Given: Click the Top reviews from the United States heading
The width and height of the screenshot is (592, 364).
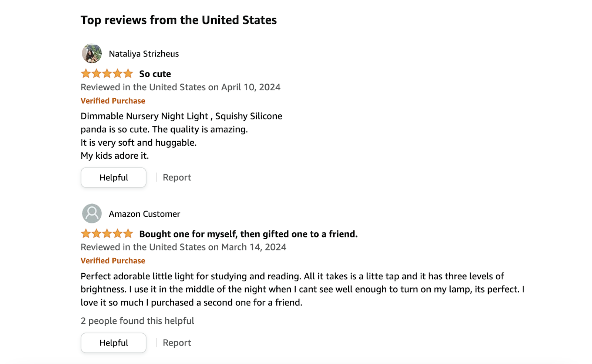Looking at the screenshot, I should tap(179, 20).
